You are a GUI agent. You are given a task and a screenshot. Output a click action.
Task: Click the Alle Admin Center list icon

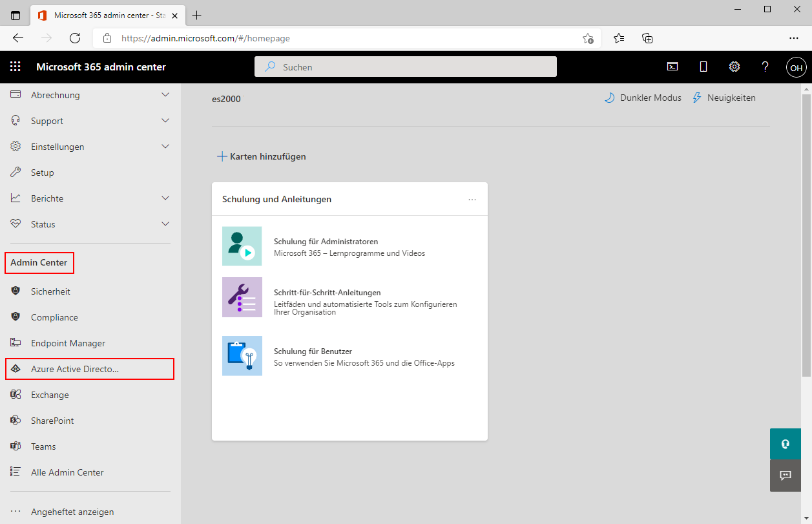tap(16, 472)
